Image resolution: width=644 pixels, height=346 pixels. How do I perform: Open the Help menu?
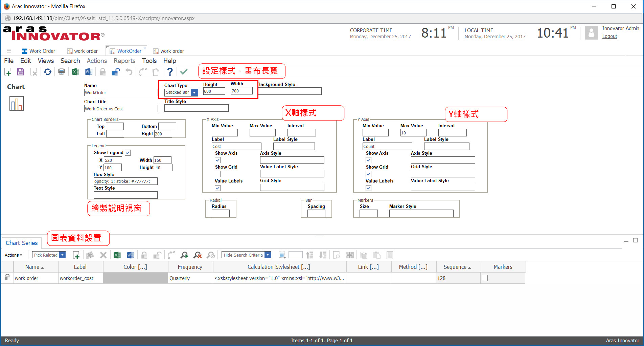point(170,61)
